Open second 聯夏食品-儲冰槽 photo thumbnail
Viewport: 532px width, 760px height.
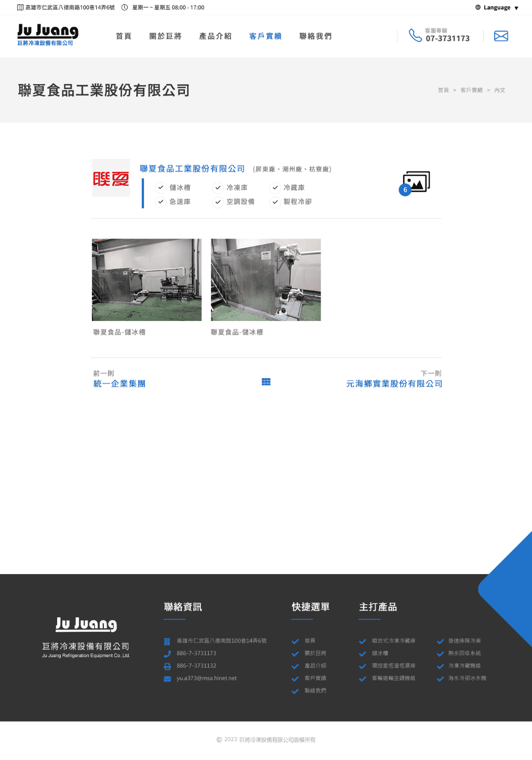[266, 279]
